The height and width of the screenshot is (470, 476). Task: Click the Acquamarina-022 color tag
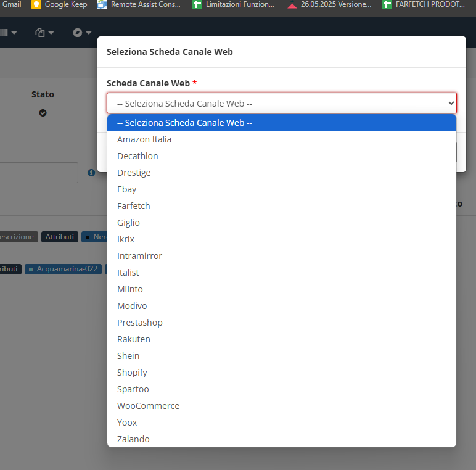click(x=63, y=269)
